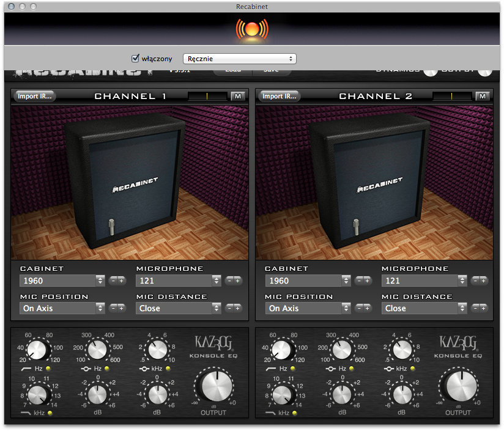Click Channel 2 cabinet plus button
Screen dimensions: 504x431
[368, 281]
